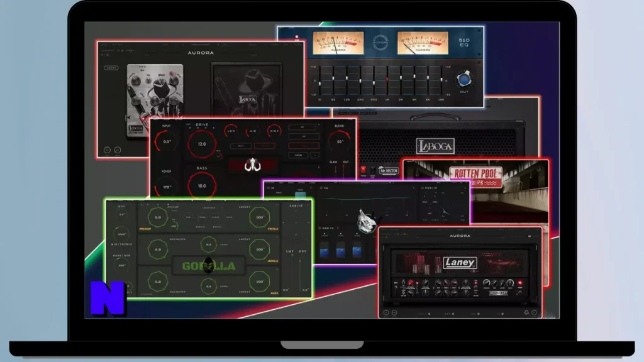Viewport: 644px width, 362px height.
Task: Toggle the PWR/IR section power in the purple plugin
Action: [422, 188]
